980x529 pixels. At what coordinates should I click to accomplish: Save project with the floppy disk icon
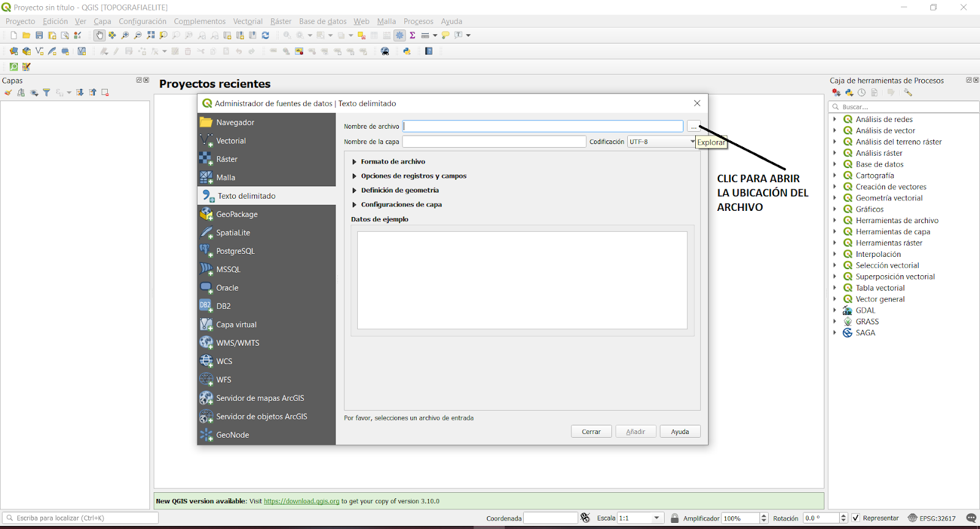39,36
